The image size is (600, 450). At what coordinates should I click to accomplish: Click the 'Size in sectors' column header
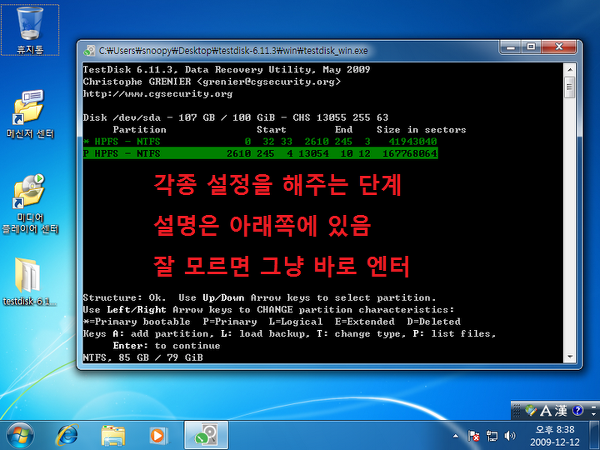click(x=421, y=130)
